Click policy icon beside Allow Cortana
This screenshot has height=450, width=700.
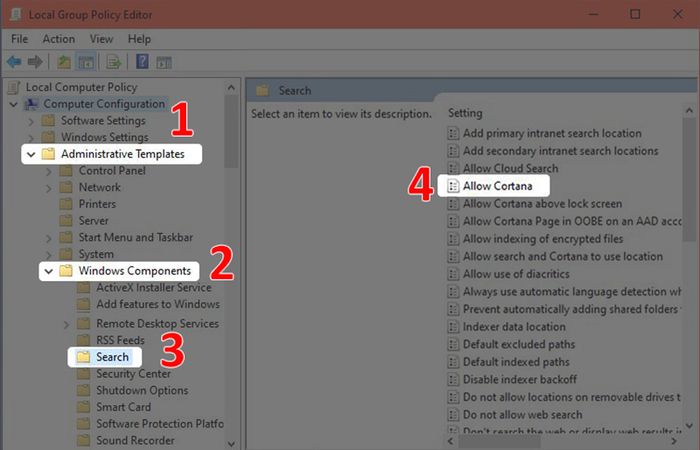453,186
